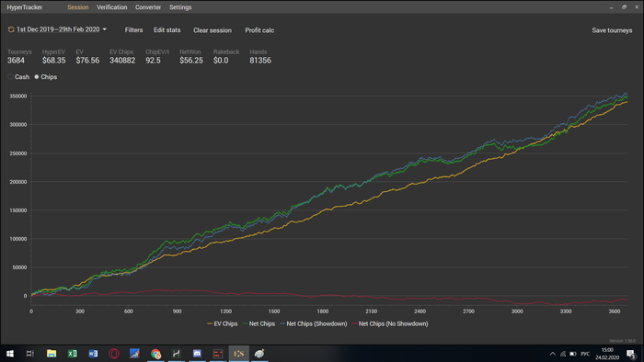Click the 350000 y-axis label

(x=18, y=96)
